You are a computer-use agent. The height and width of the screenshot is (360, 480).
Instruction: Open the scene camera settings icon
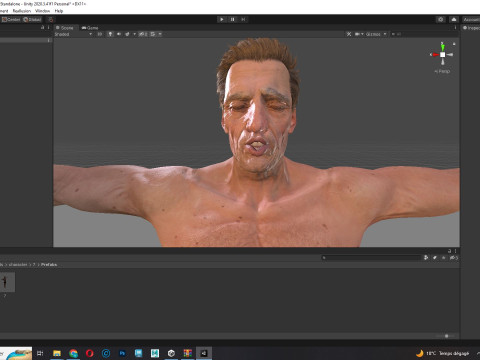(359, 34)
